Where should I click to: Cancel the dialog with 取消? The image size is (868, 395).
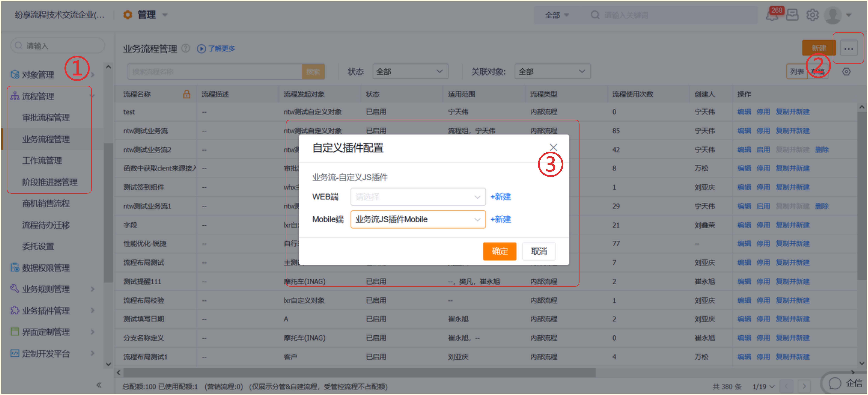(539, 251)
